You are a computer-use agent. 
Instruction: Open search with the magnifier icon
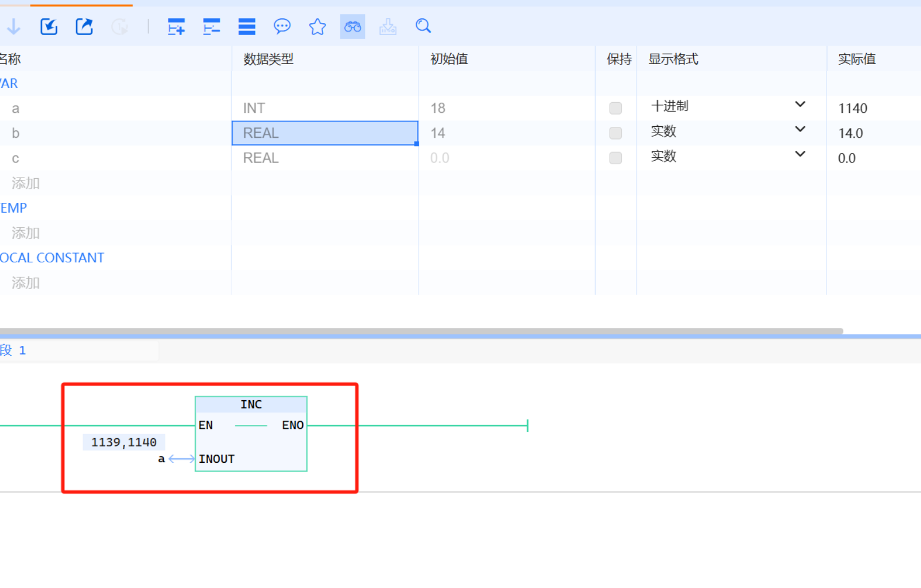click(423, 26)
